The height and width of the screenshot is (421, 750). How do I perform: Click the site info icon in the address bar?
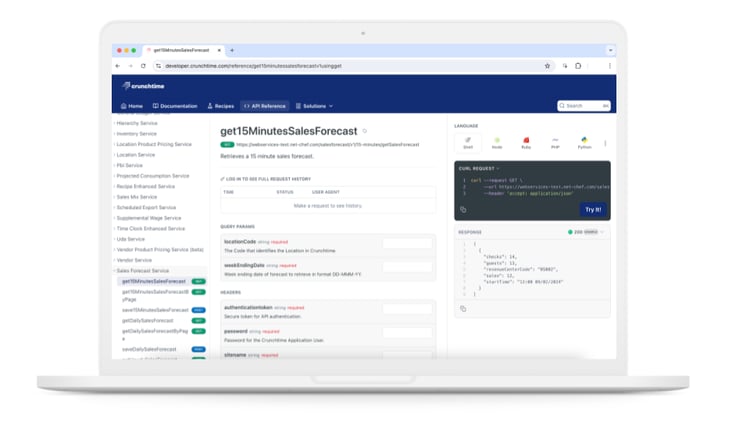point(158,66)
